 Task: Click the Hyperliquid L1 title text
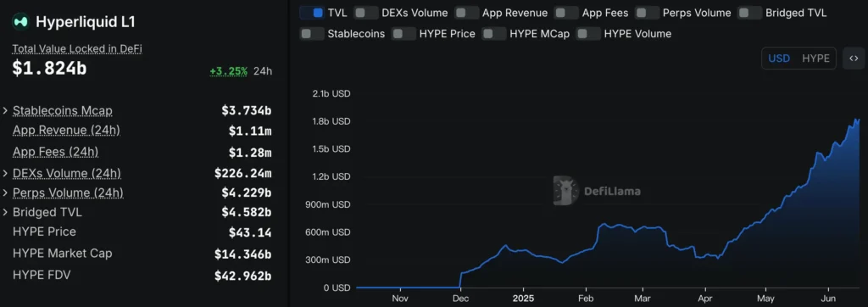click(86, 21)
